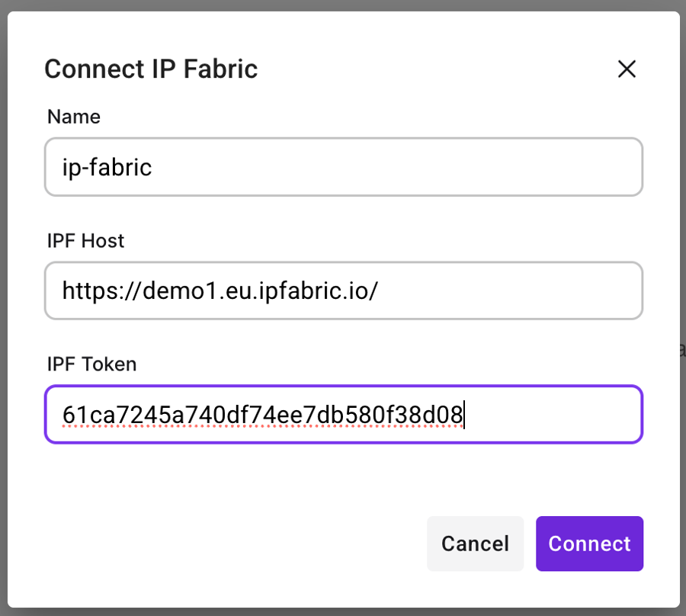Screen dimensions: 686x616
Task: Click the token value starting with 61ca7245
Action: 262,415
